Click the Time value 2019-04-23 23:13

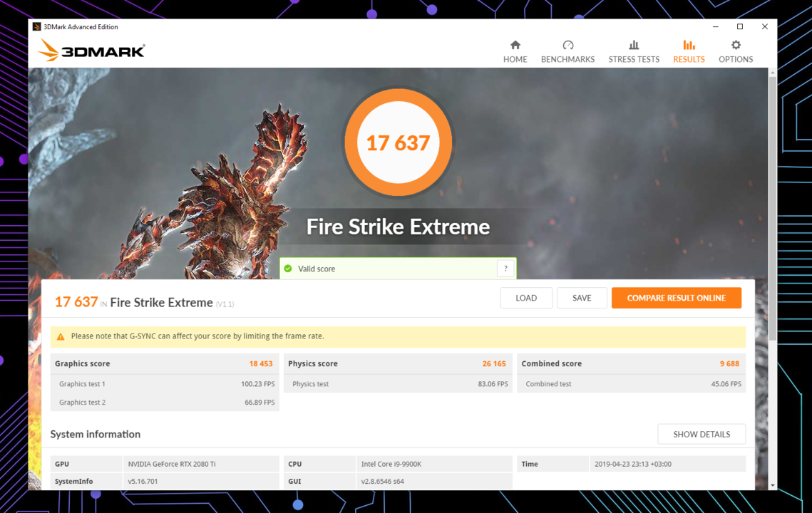pos(633,464)
